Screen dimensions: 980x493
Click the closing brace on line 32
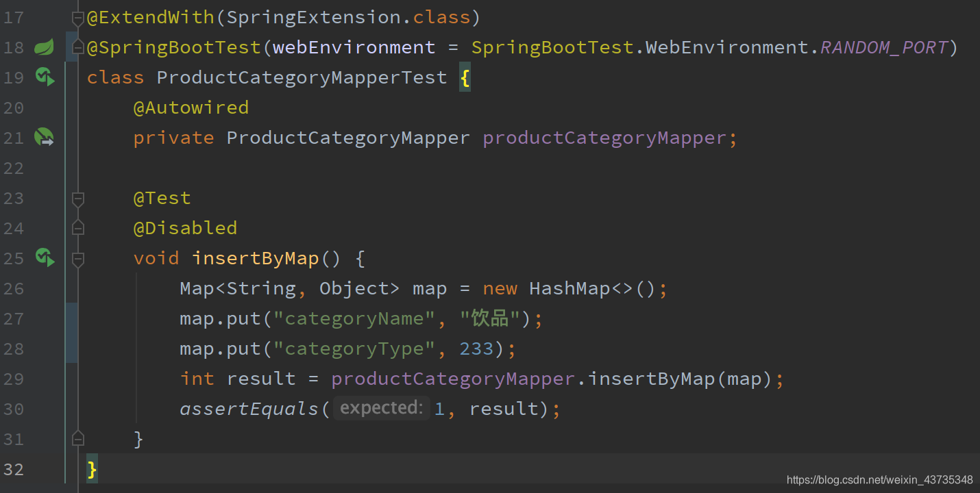click(92, 469)
